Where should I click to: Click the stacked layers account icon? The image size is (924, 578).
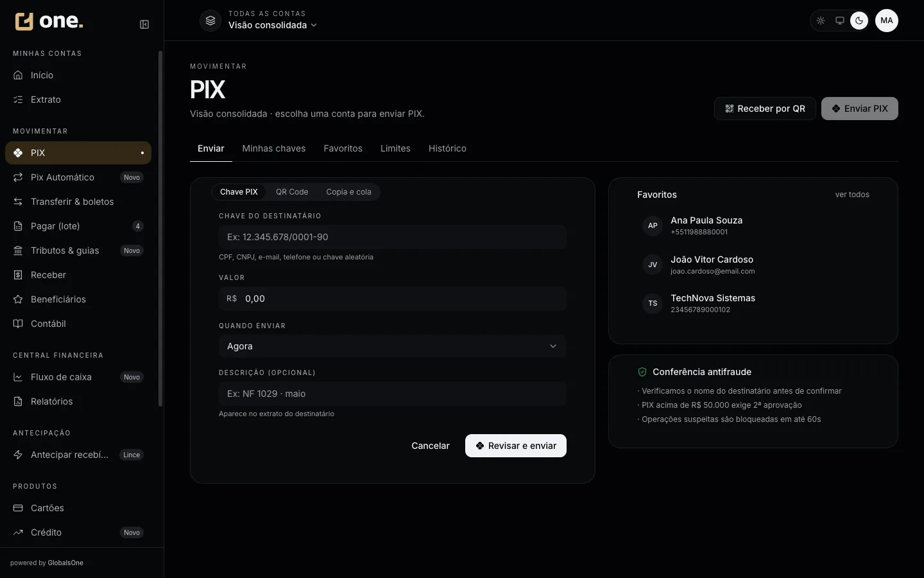click(x=210, y=21)
